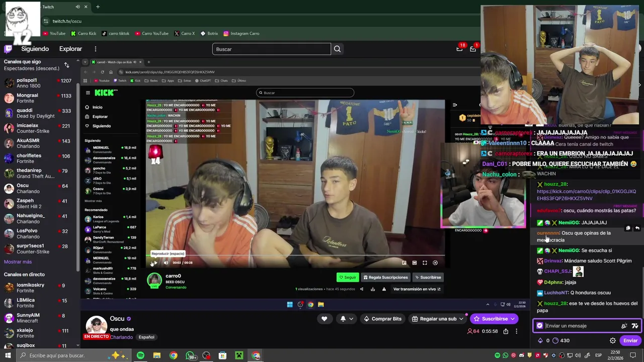Report the Kick clip with the warning icon

pos(384,289)
